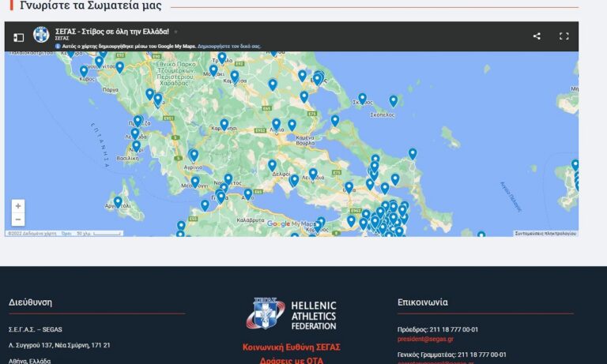Open the 'Κοινωνική Ευθύνη ΣΕΓΑΣ' link

[x=291, y=347]
